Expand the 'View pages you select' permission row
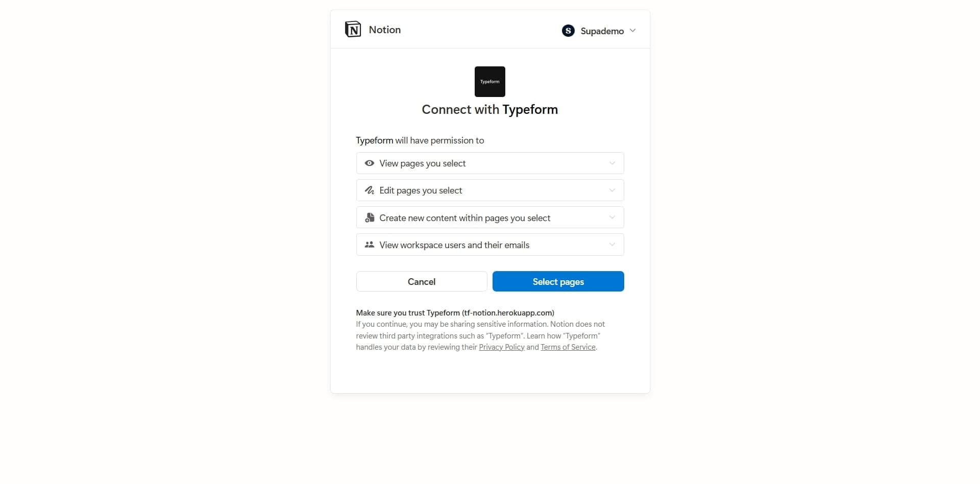 pyautogui.click(x=489, y=163)
